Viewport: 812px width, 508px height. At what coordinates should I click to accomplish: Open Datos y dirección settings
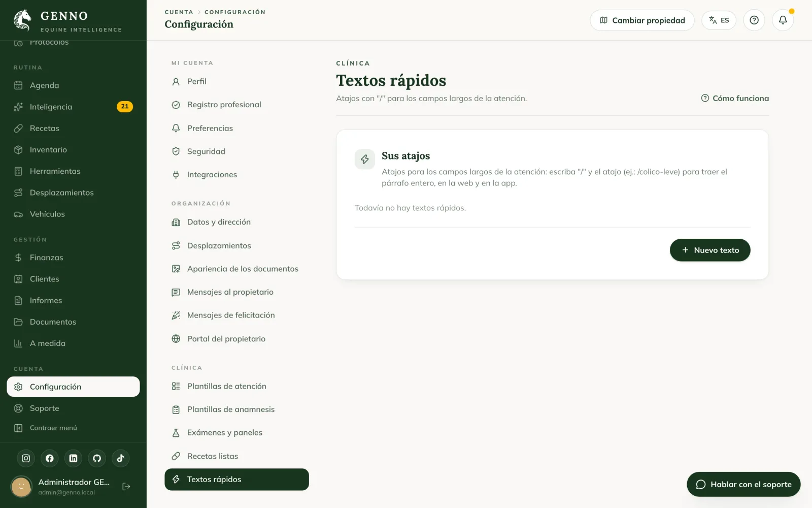(x=236, y=222)
